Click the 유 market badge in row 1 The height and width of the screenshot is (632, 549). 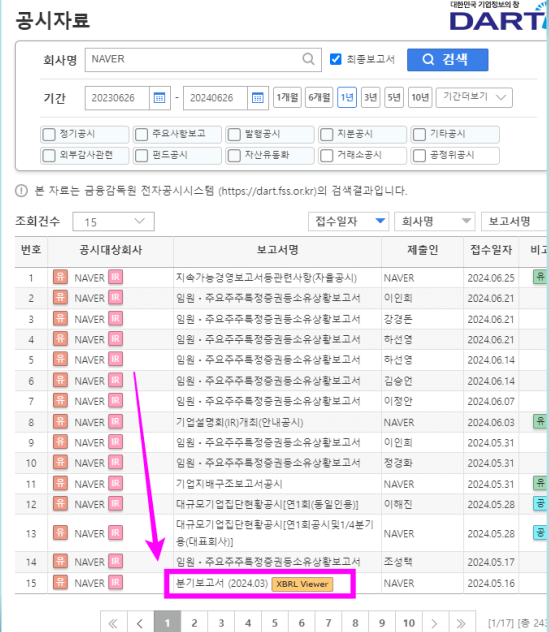(60, 277)
